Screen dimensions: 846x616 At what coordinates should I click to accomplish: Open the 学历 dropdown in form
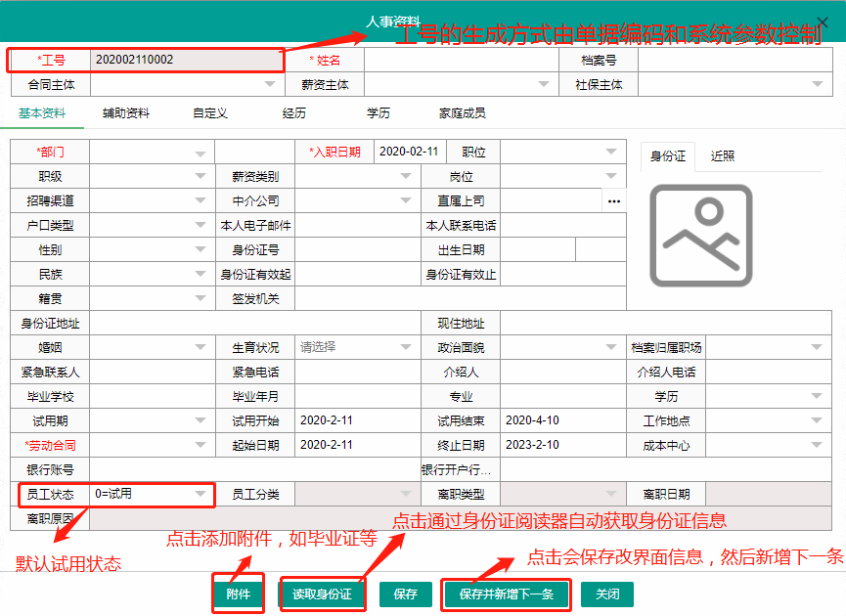tap(816, 397)
